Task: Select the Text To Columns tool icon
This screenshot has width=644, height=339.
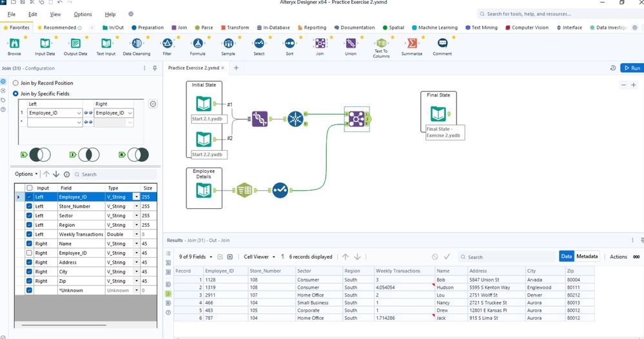Action: pyautogui.click(x=381, y=43)
